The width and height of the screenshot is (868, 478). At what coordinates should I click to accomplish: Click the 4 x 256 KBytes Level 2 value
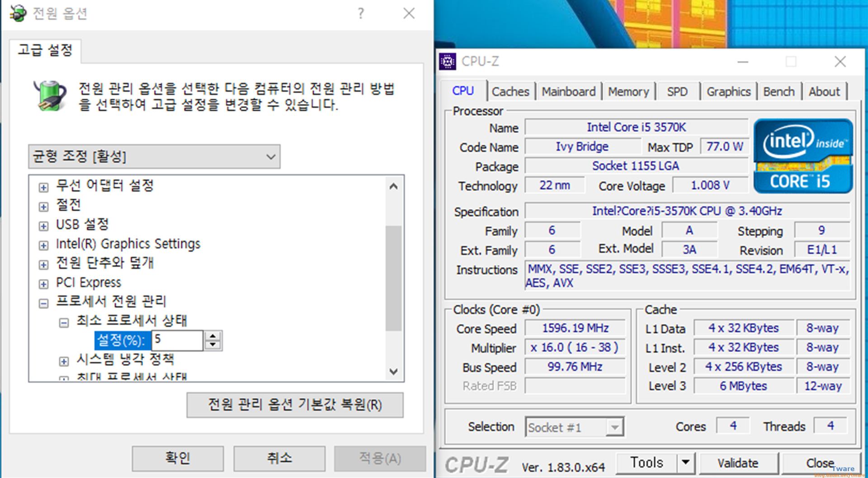tap(744, 367)
